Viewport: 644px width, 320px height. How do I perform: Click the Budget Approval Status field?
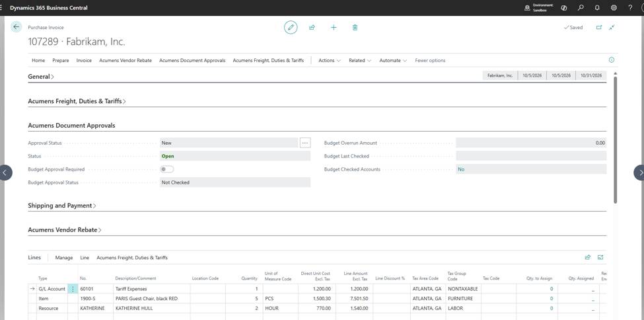coord(235,182)
